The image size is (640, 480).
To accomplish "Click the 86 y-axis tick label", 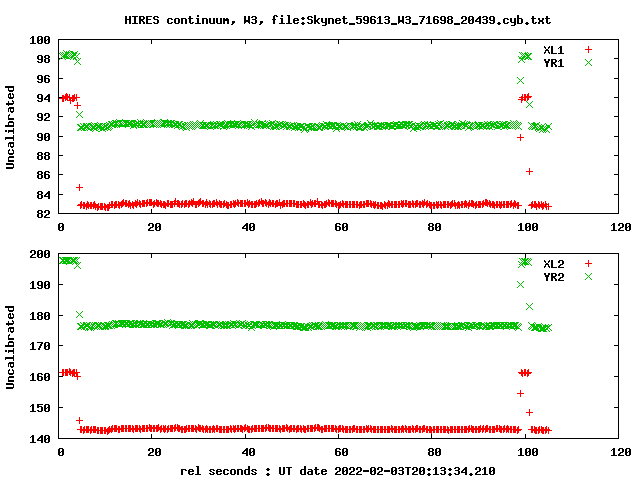I will (x=43, y=175).
